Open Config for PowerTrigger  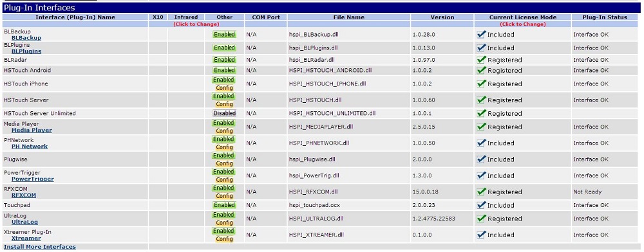[x=224, y=180]
